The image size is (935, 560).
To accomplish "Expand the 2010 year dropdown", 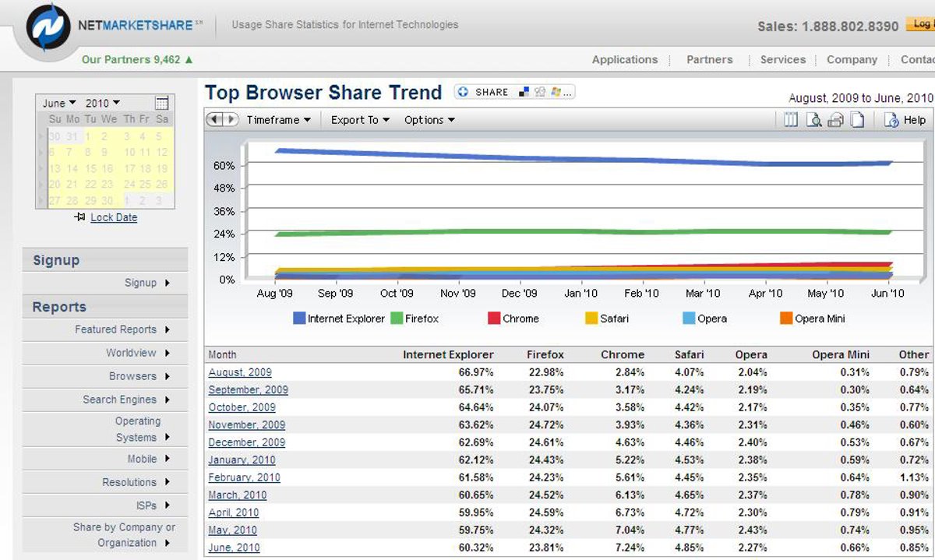I will click(x=103, y=103).
